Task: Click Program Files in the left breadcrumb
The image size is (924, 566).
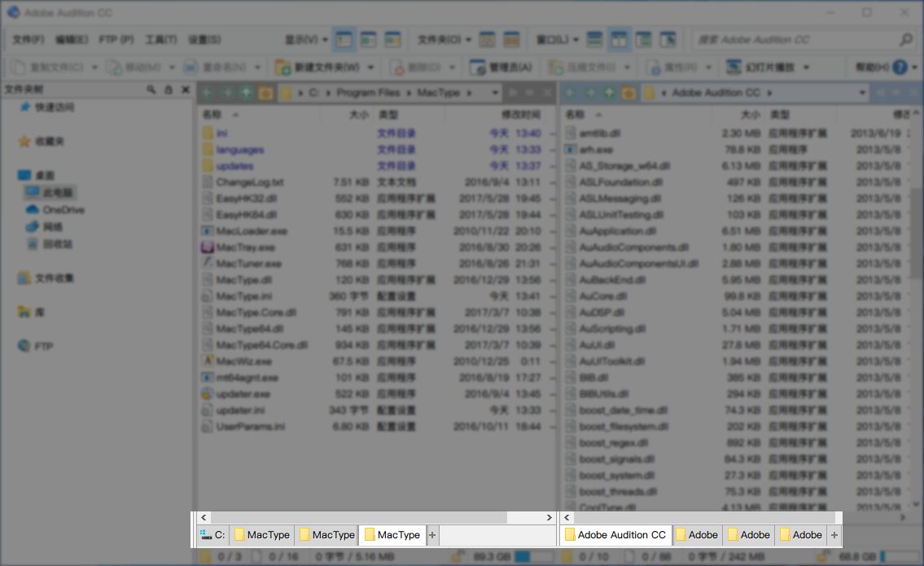Action: click(x=368, y=93)
